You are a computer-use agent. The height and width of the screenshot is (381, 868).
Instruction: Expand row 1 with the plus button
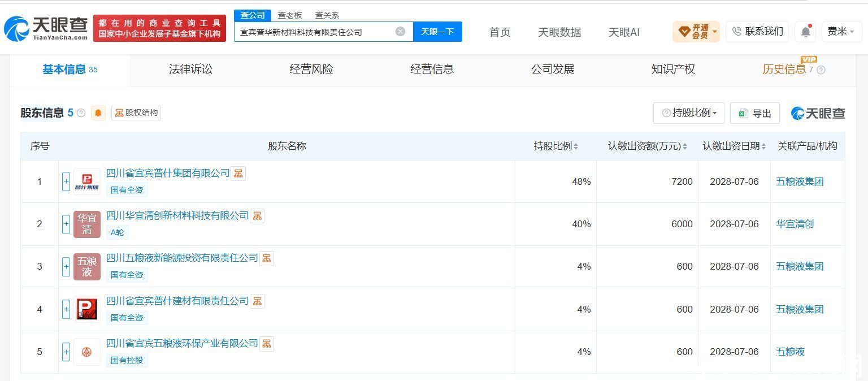click(x=66, y=181)
